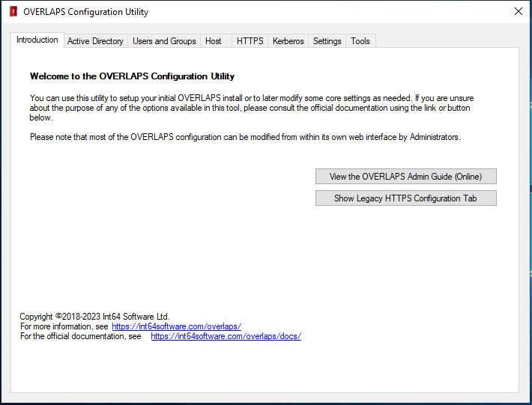532x405 pixels.
Task: Open the int64software.com/overlaps/ link
Action: 176,326
